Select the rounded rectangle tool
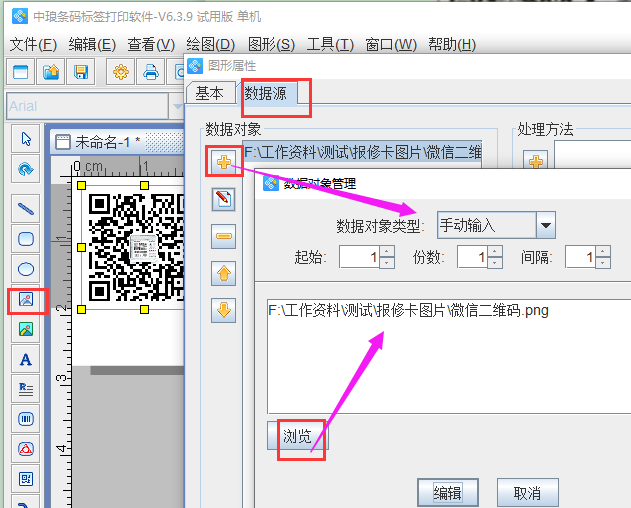Viewport: 631px width, 508px height. (26, 238)
